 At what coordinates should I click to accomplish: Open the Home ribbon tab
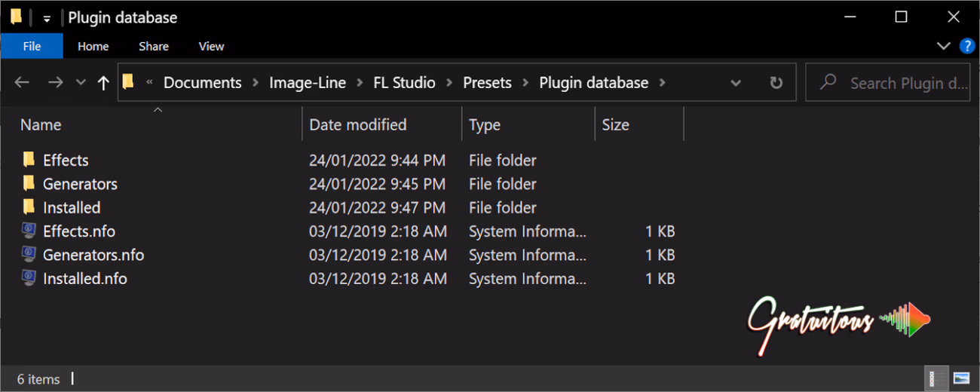(93, 46)
